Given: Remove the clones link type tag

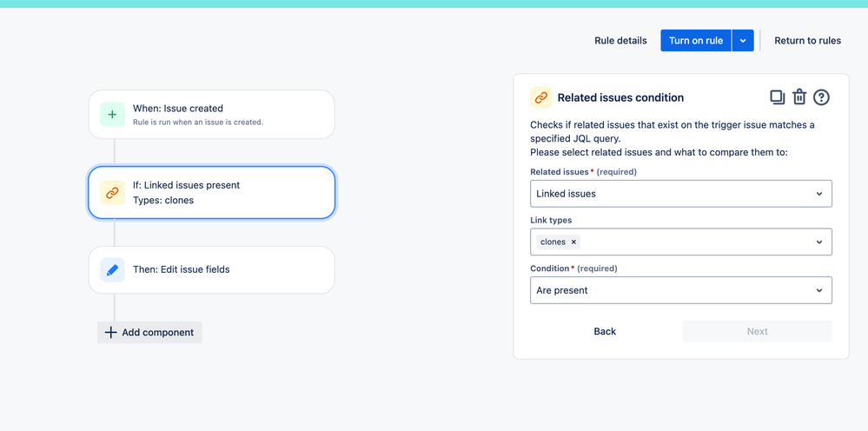Looking at the screenshot, I should (573, 242).
